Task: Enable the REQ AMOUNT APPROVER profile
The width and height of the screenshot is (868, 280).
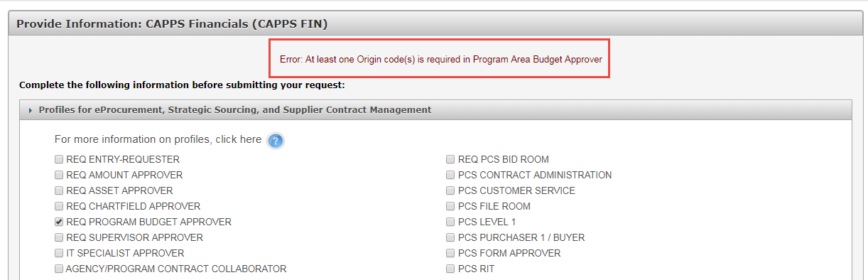Action: tap(59, 176)
